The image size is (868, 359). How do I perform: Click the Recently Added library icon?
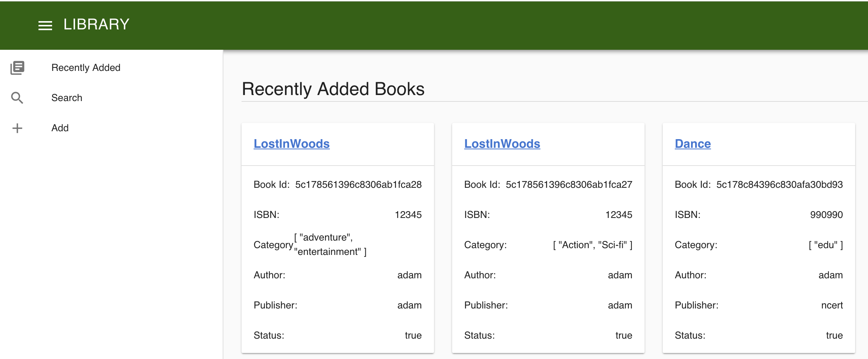(x=17, y=68)
